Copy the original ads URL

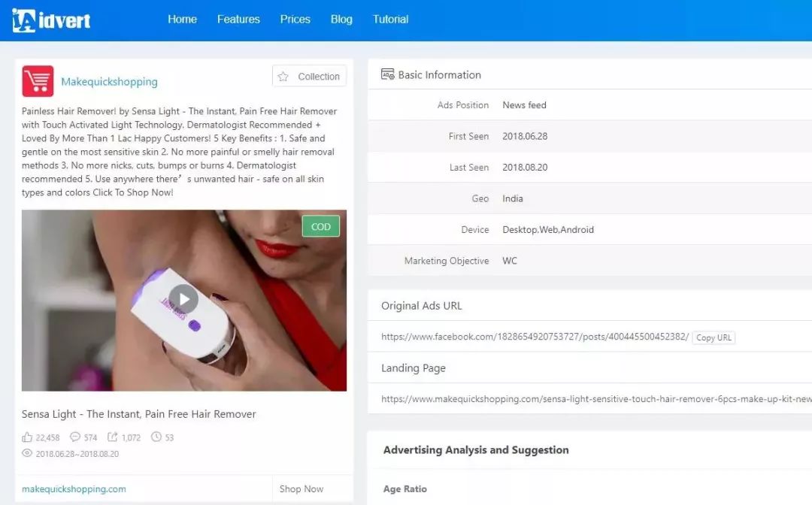point(714,337)
